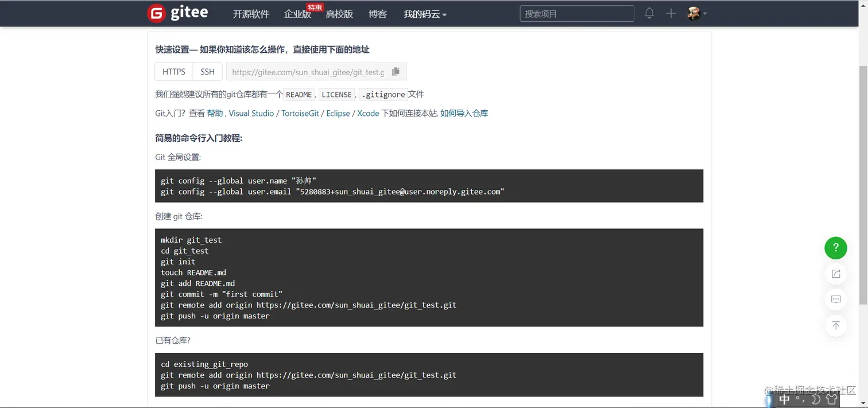Click the 已有仓库? label
The height and width of the screenshot is (408, 868).
coord(173,340)
